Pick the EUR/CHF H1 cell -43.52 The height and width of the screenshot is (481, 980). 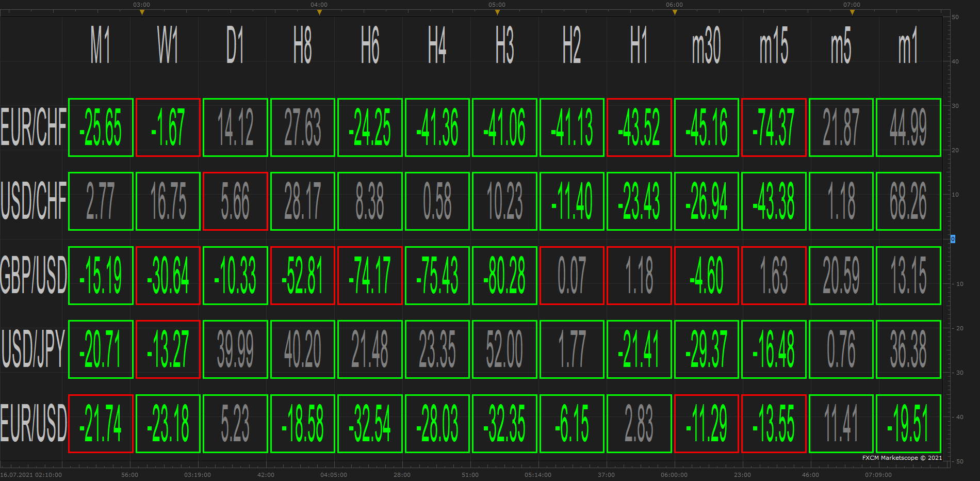tap(639, 127)
